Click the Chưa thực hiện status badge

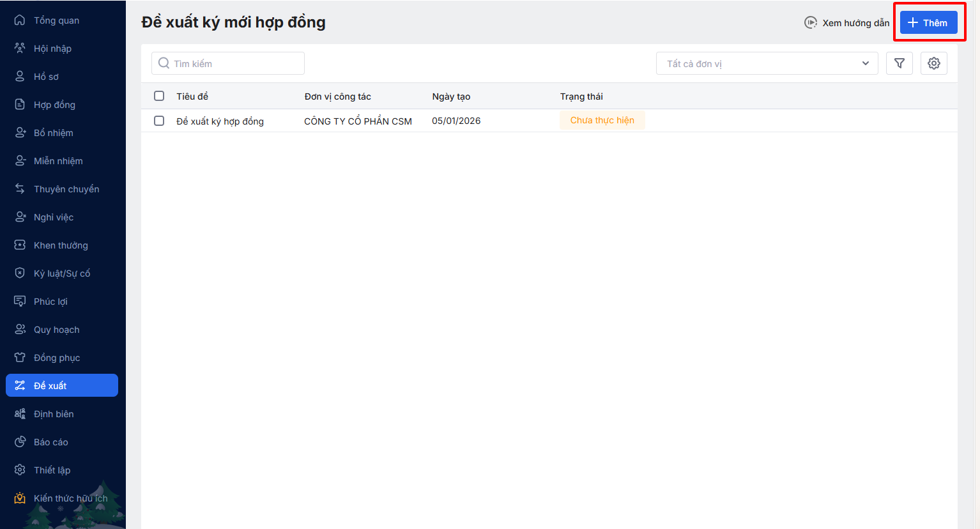click(x=602, y=121)
